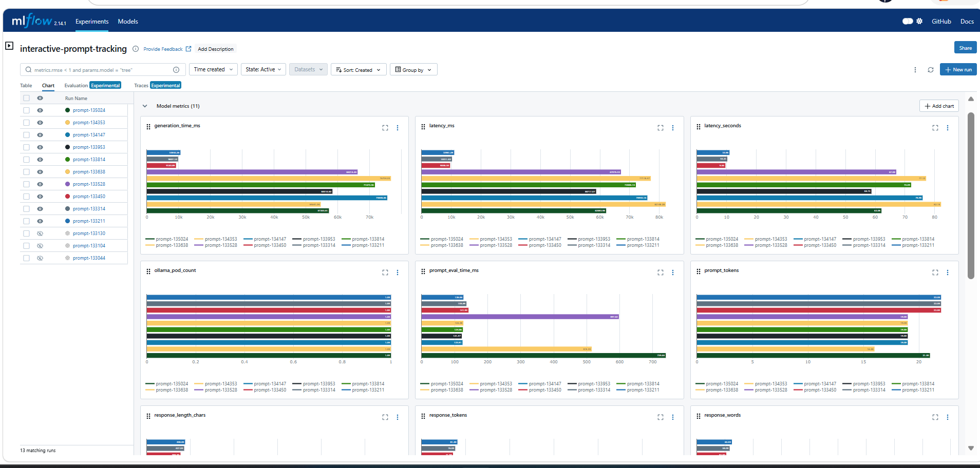This screenshot has width=980, height=468.
Task: Click the vertical scrollbar of charts area
Action: pyautogui.click(x=971, y=195)
